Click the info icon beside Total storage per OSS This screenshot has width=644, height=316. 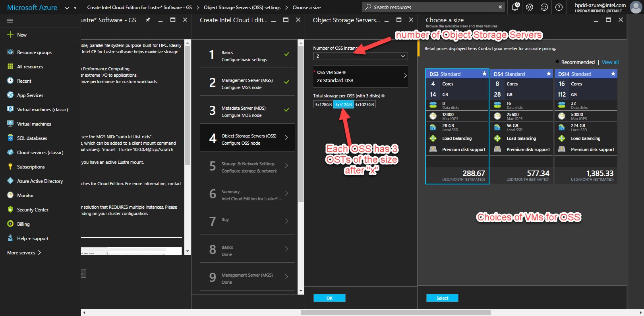click(x=383, y=96)
